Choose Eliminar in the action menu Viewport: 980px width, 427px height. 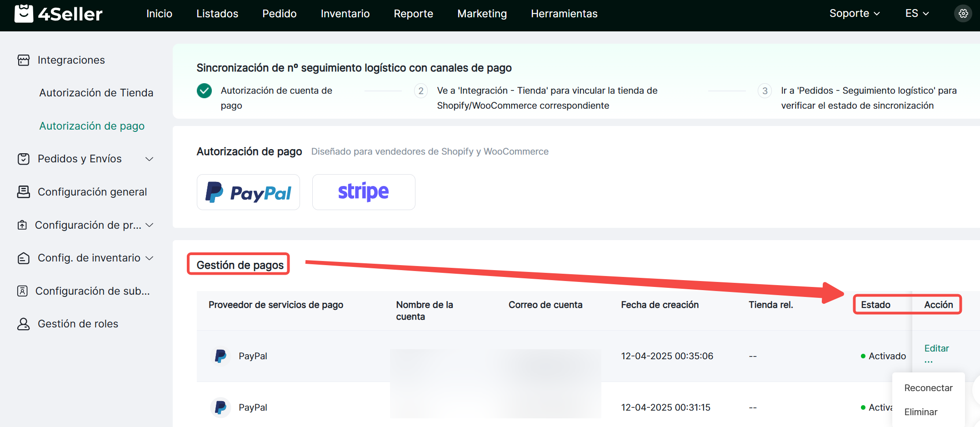point(921,412)
